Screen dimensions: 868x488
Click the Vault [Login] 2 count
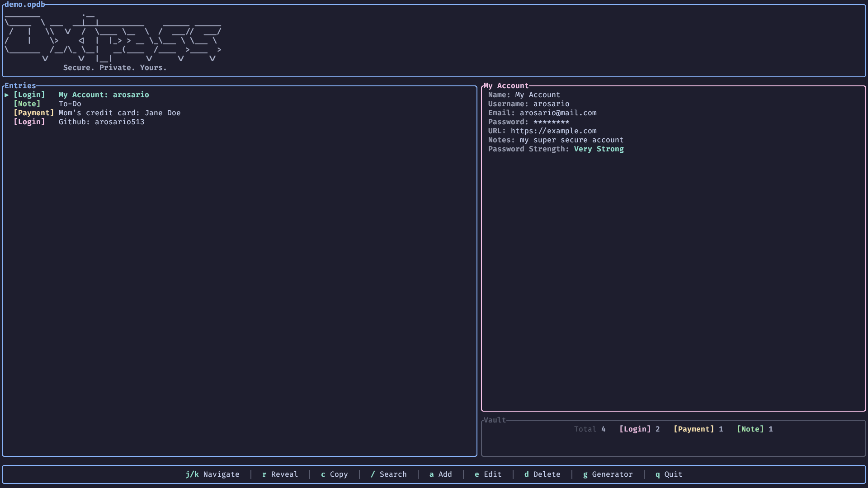(640, 429)
